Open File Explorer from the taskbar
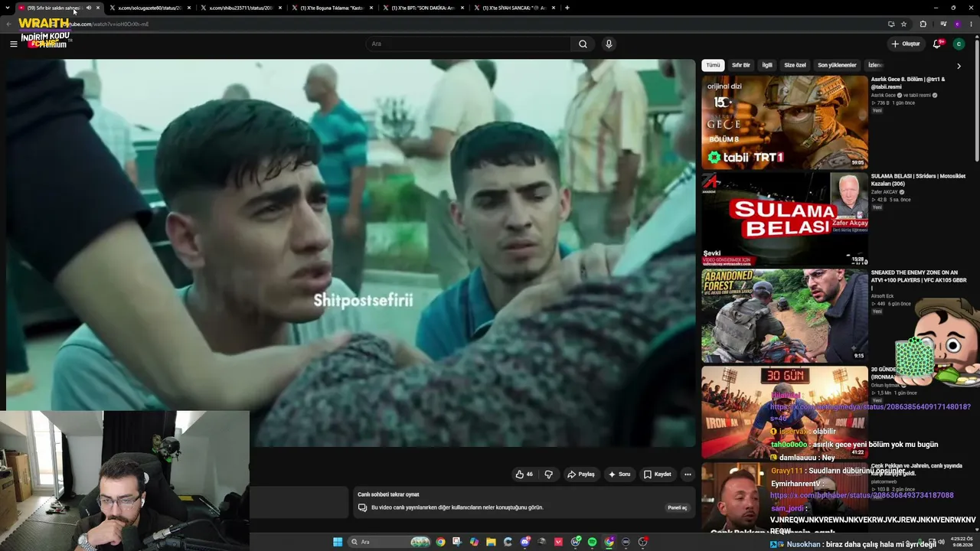The width and height of the screenshot is (980, 551). coord(491,542)
